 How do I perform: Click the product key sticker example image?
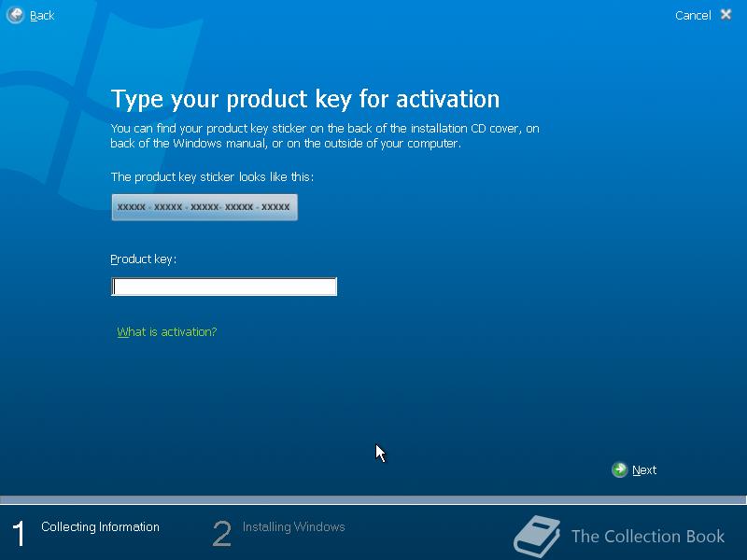204,207
